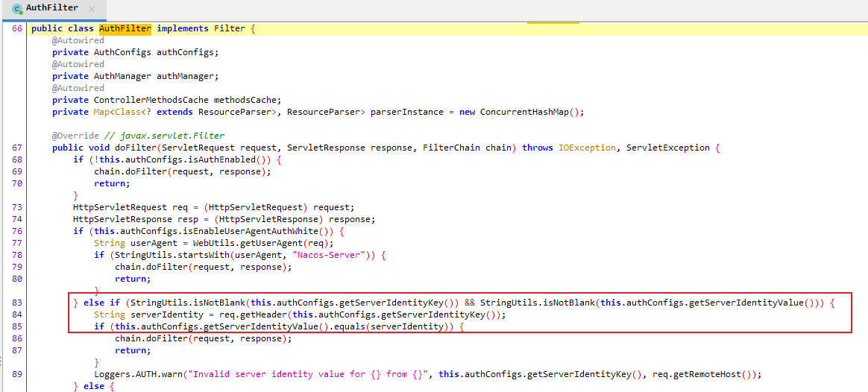Click line number 80 in gutter
This screenshot has height=392, width=868.
coord(16,279)
